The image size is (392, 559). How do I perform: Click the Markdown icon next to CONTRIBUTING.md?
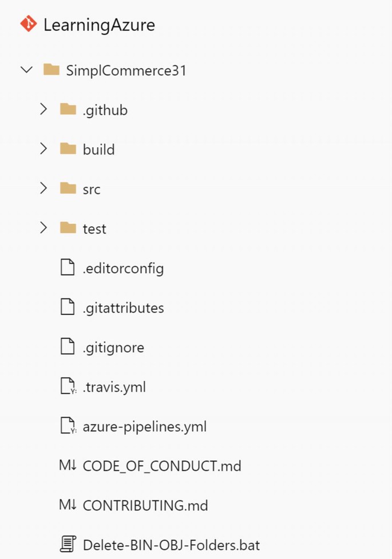point(67,505)
